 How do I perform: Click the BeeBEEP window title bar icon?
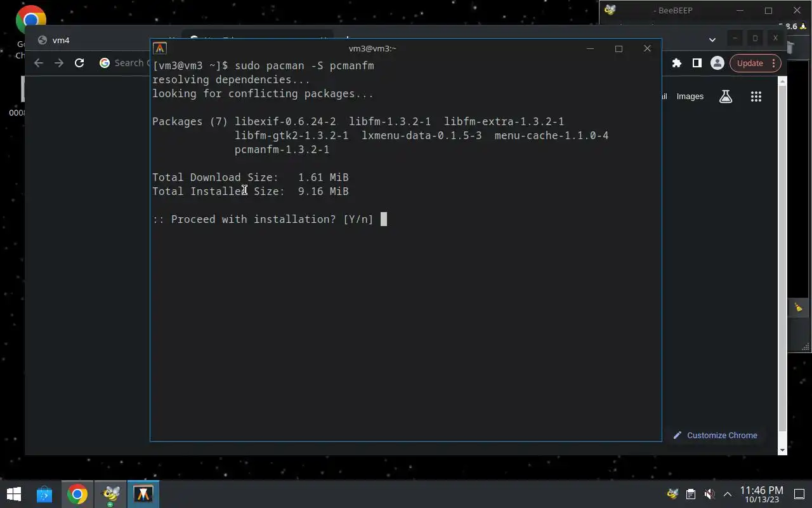pyautogui.click(x=610, y=10)
